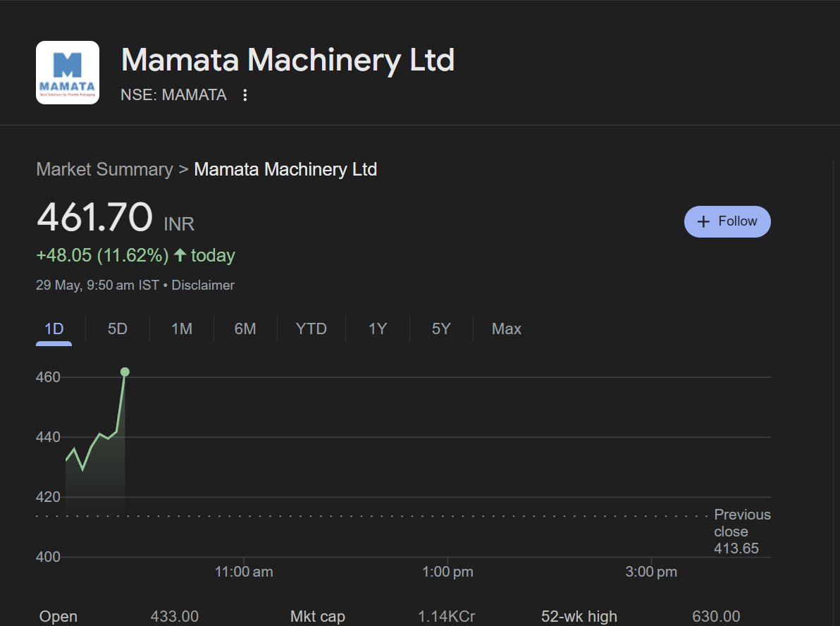
Task: Click the 3:00 pm axis label
Action: click(651, 572)
